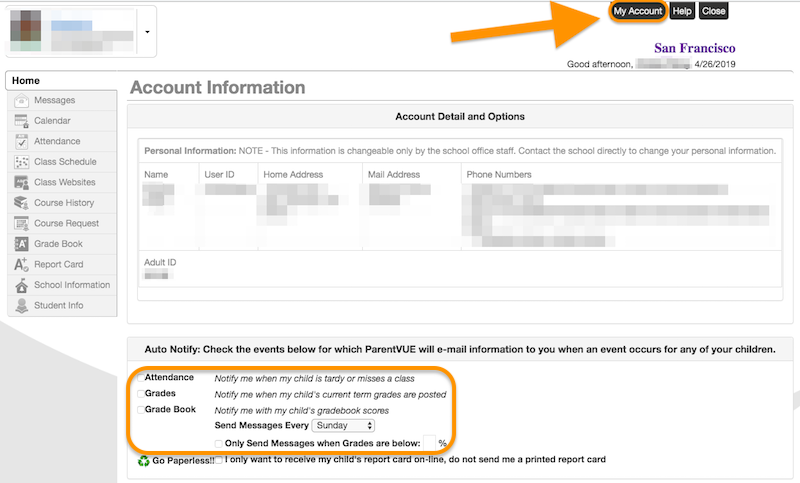Check the Grade Book notification checkbox
The height and width of the screenshot is (483, 800).
[x=141, y=410]
